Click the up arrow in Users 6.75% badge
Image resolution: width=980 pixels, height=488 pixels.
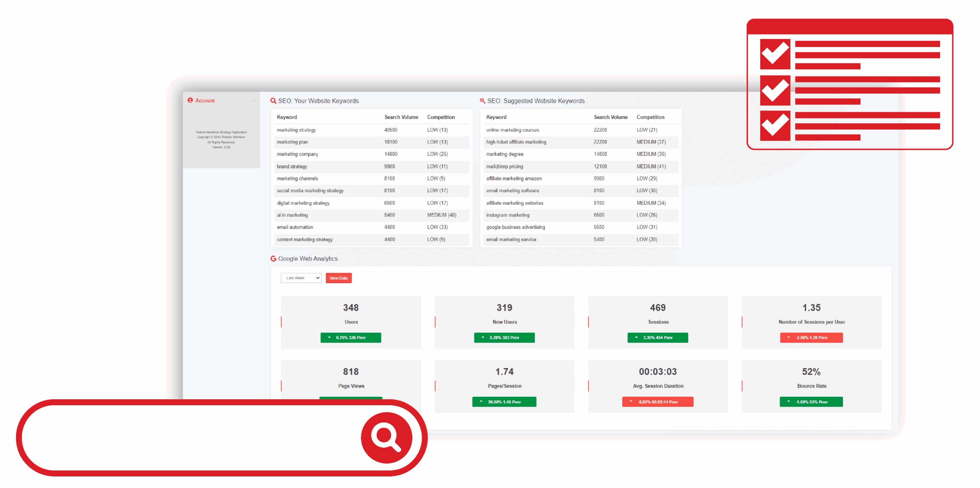pos(329,338)
